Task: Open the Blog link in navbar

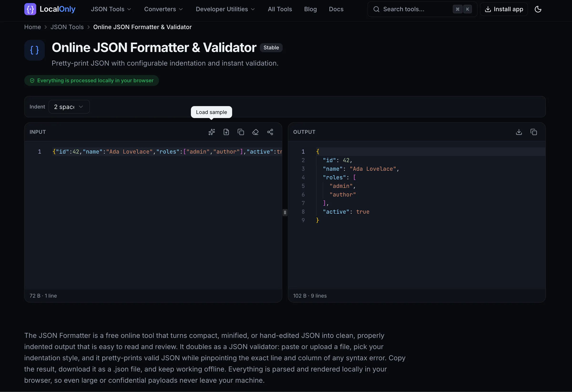Action: [x=310, y=9]
